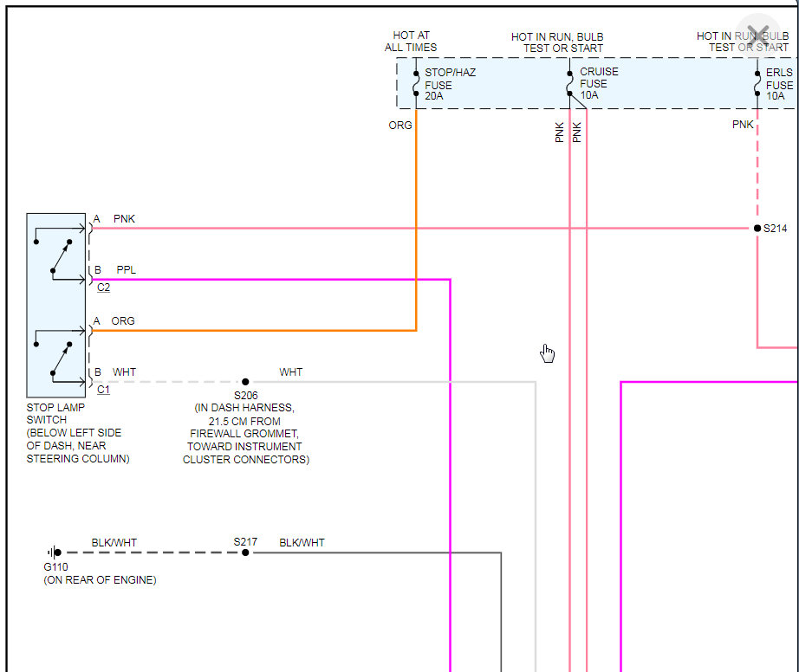Click the HOT AT ALL TIMES label
Screen dimensions: 799x672
(x=411, y=42)
